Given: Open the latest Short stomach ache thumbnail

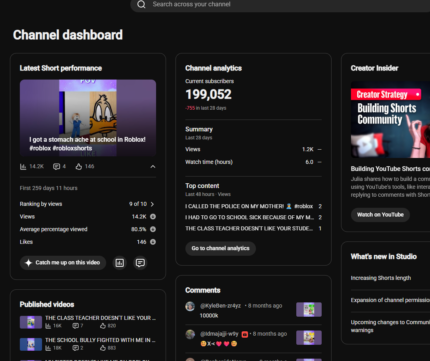Looking at the screenshot, I should pos(88,118).
